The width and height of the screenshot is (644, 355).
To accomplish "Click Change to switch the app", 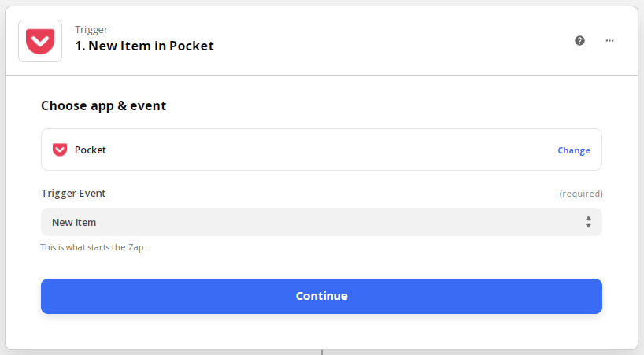I will click(574, 150).
